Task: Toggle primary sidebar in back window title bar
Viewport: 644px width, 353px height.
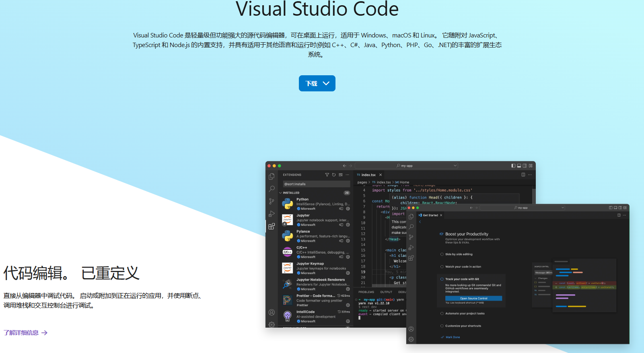Action: [513, 166]
